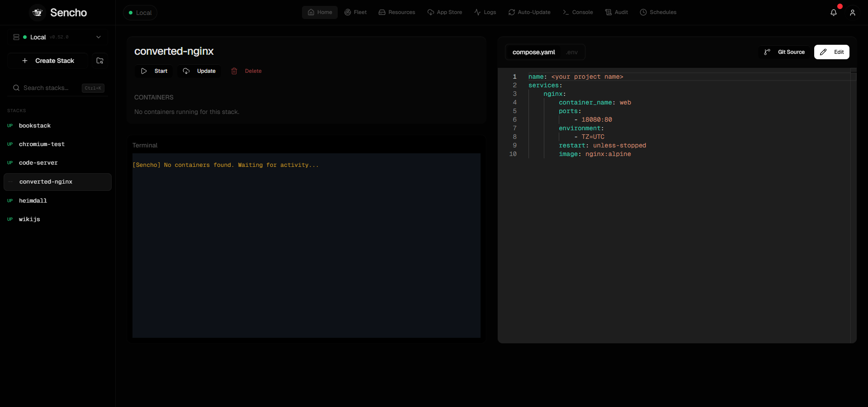Image resolution: width=868 pixels, height=407 pixels.
Task: Select the wikijs stack
Action: (x=57, y=219)
